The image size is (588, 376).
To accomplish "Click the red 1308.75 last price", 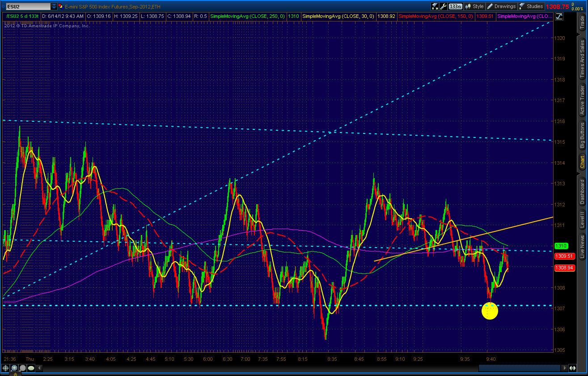I will 557,6.
